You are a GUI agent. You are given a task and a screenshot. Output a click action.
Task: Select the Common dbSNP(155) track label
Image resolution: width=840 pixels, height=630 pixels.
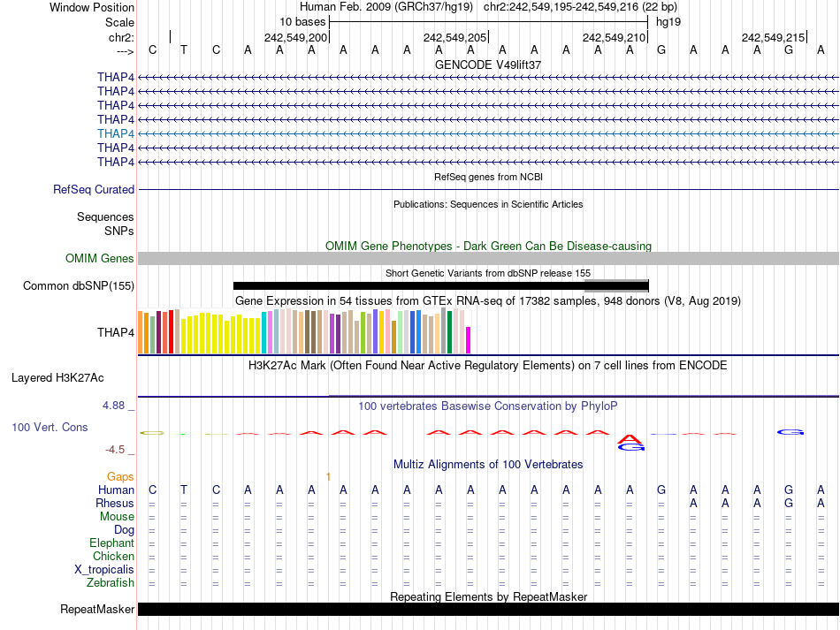click(79, 285)
